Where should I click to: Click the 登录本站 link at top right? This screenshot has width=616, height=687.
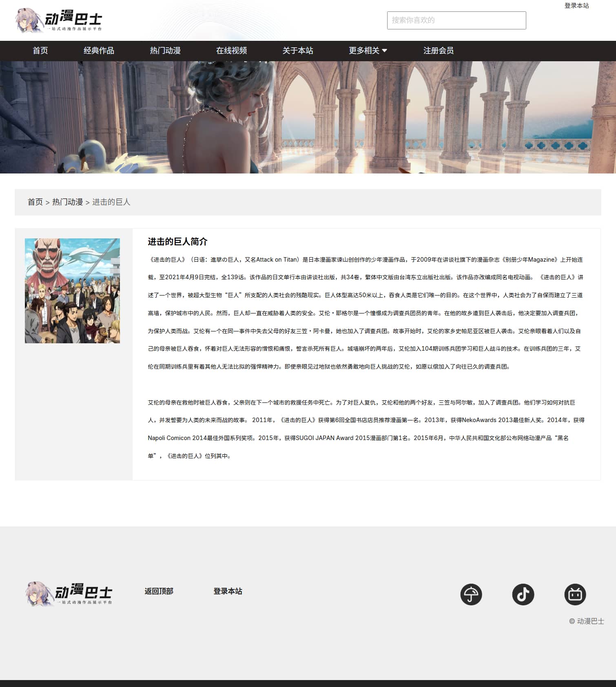point(576,6)
